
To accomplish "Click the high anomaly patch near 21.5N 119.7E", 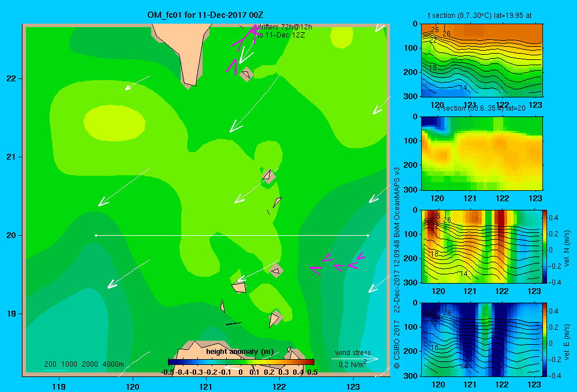I will tap(114, 123).
